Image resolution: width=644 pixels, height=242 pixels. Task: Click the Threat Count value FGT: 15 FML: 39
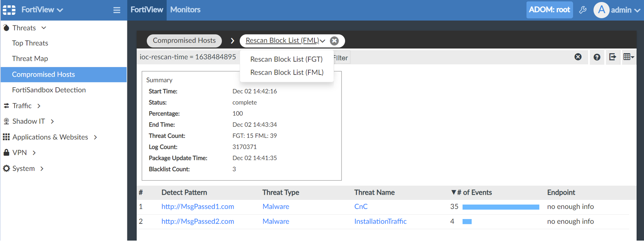[x=254, y=136]
